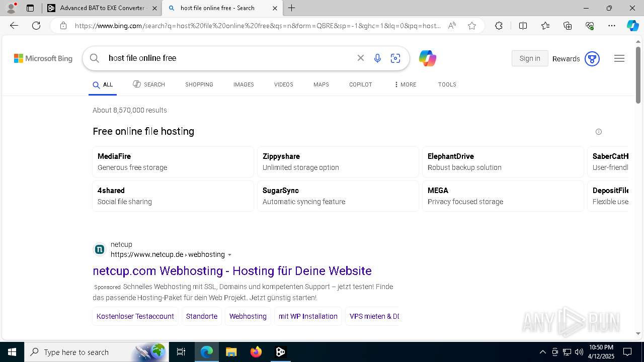Search using an image icon
644x362 pixels.
click(x=395, y=58)
